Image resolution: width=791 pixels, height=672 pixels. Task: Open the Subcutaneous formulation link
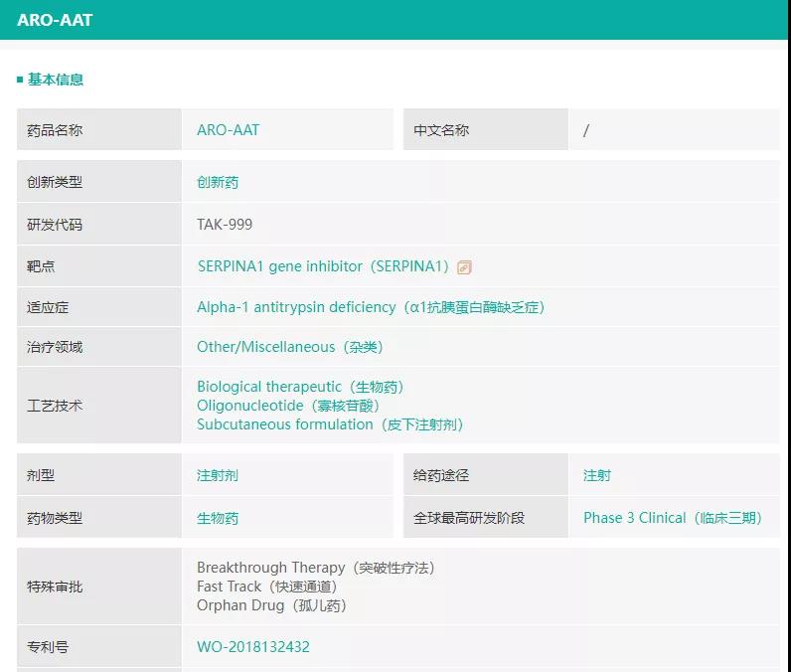[x=330, y=424]
